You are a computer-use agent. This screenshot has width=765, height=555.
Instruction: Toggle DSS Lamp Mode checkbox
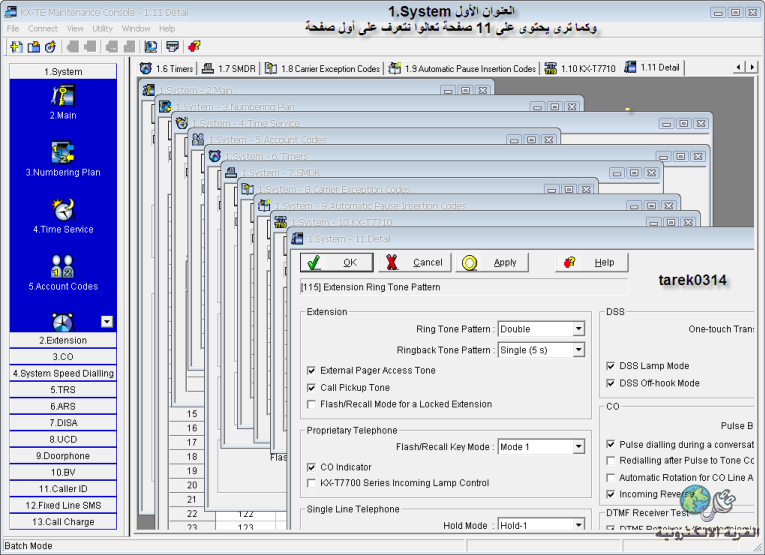[610, 366]
